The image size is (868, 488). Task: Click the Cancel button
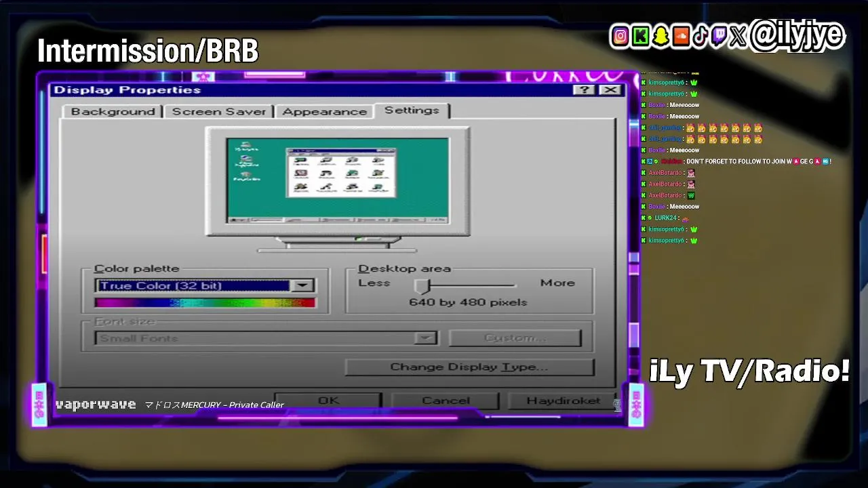point(446,401)
